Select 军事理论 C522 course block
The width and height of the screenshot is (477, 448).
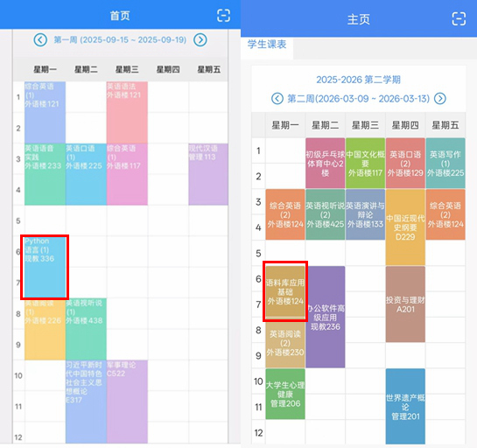[x=127, y=402]
